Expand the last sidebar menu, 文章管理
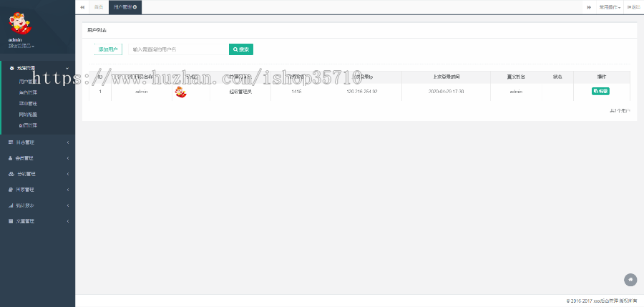This screenshot has width=644, height=307. [x=38, y=221]
